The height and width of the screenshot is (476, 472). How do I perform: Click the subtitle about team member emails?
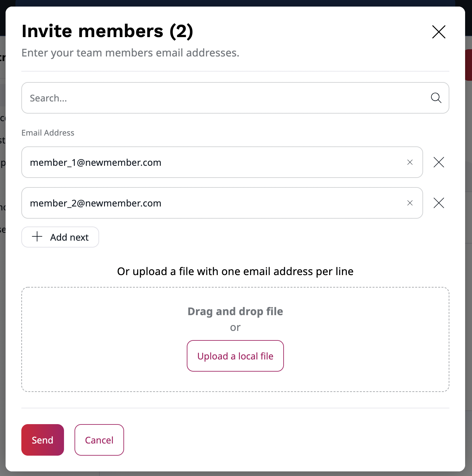tap(130, 53)
